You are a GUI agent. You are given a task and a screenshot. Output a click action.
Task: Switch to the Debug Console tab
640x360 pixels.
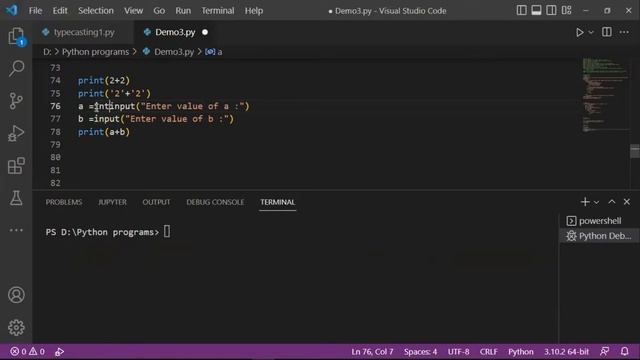pos(215,202)
